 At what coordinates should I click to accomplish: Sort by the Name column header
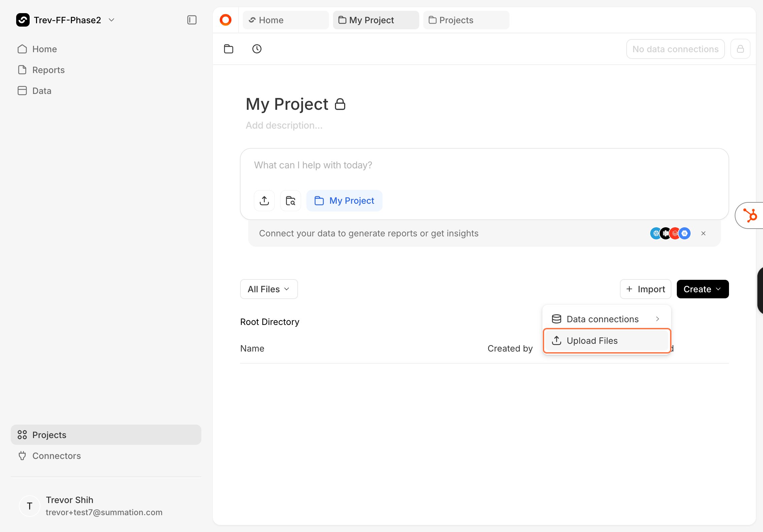(x=252, y=348)
